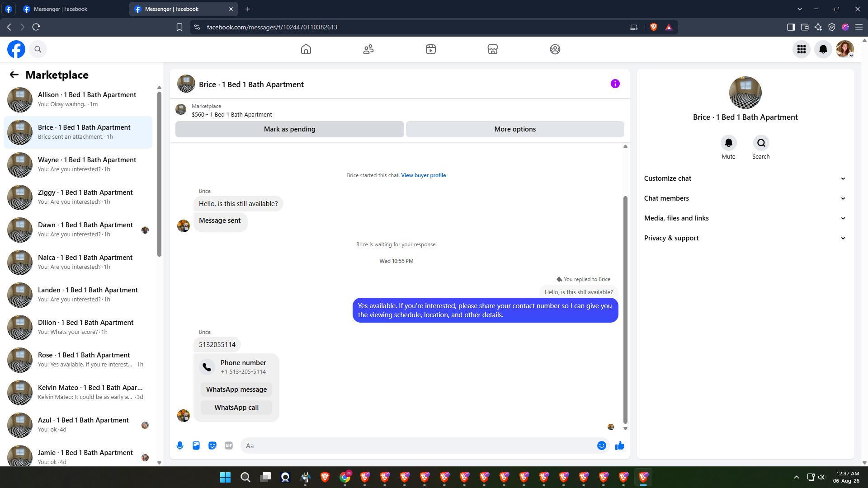Go to the Home feed icon

306,49
